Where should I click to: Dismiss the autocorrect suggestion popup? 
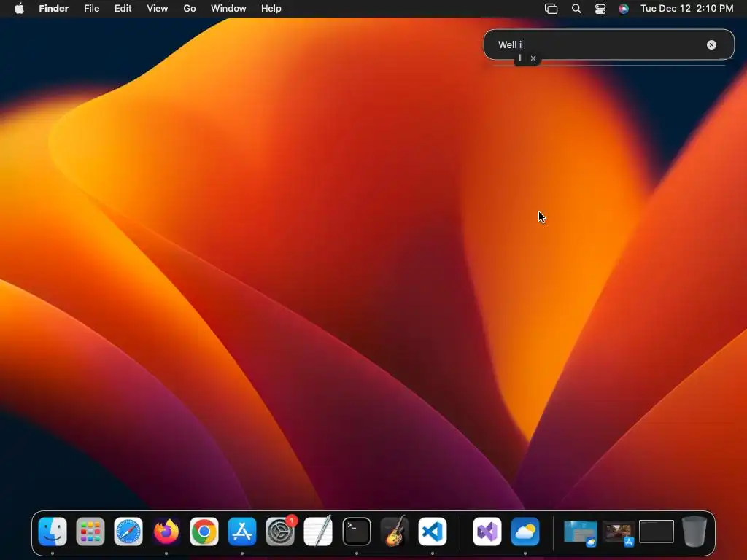533,58
